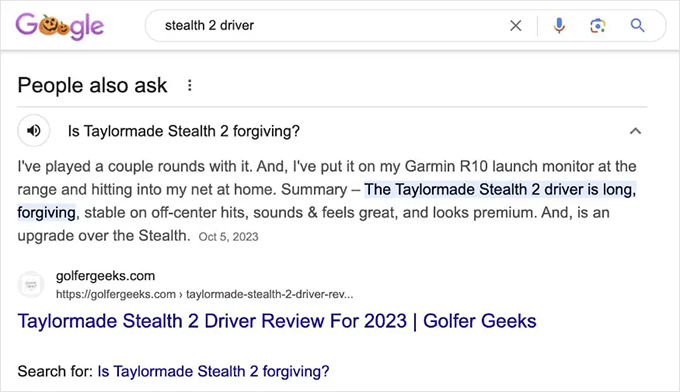
Task: Click the Google Halloween pumpkin logo
Action: (60, 26)
